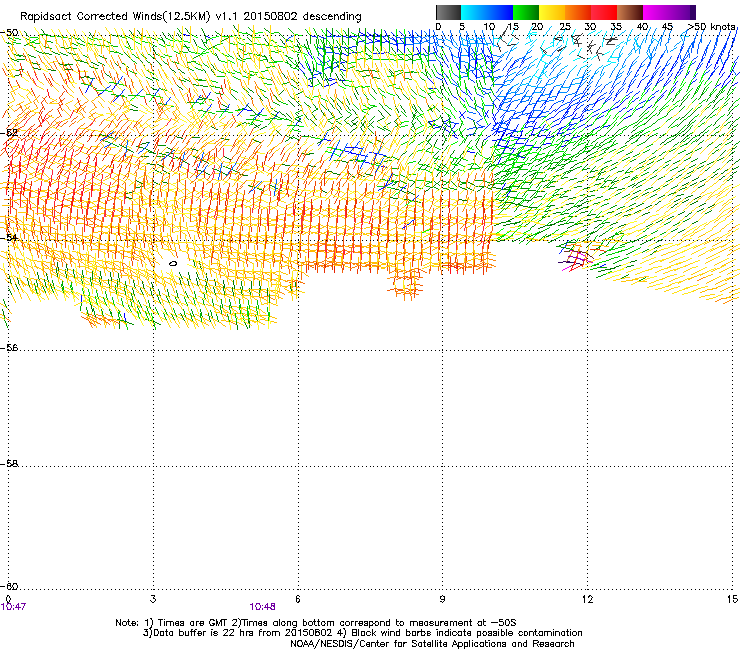Click the '-54' latitude axis label

[9, 237]
